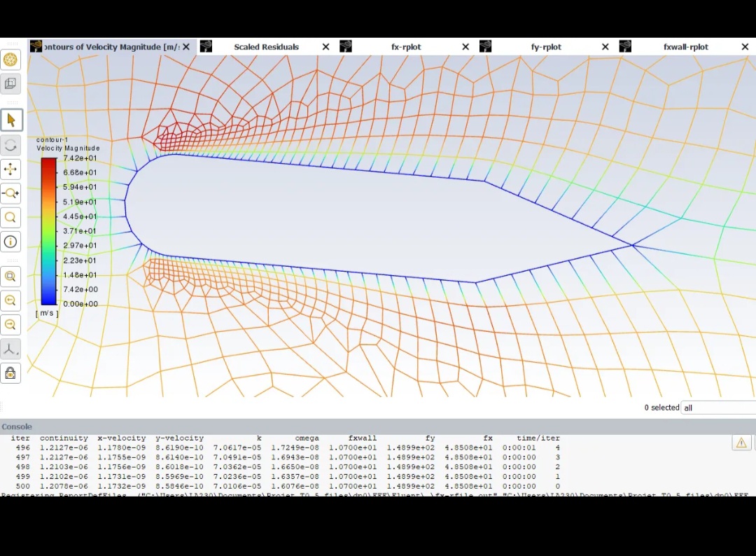Choose the rotate view tool
Viewport: 756px width, 556px height.
[10, 146]
